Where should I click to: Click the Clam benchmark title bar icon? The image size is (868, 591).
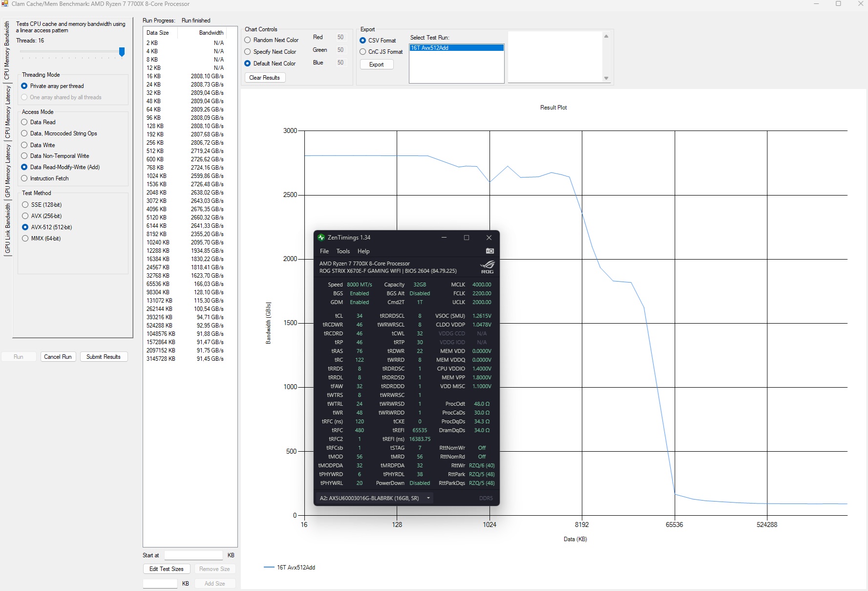pos(5,4)
